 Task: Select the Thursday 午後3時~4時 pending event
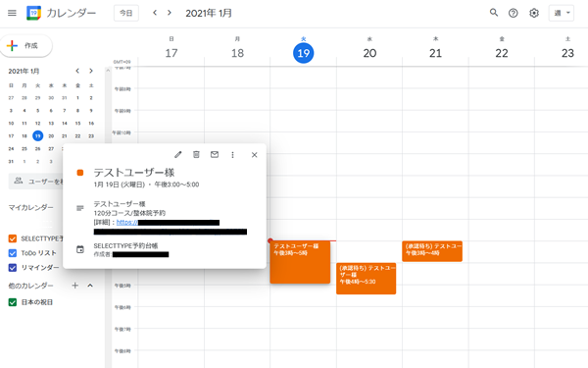pos(432,251)
